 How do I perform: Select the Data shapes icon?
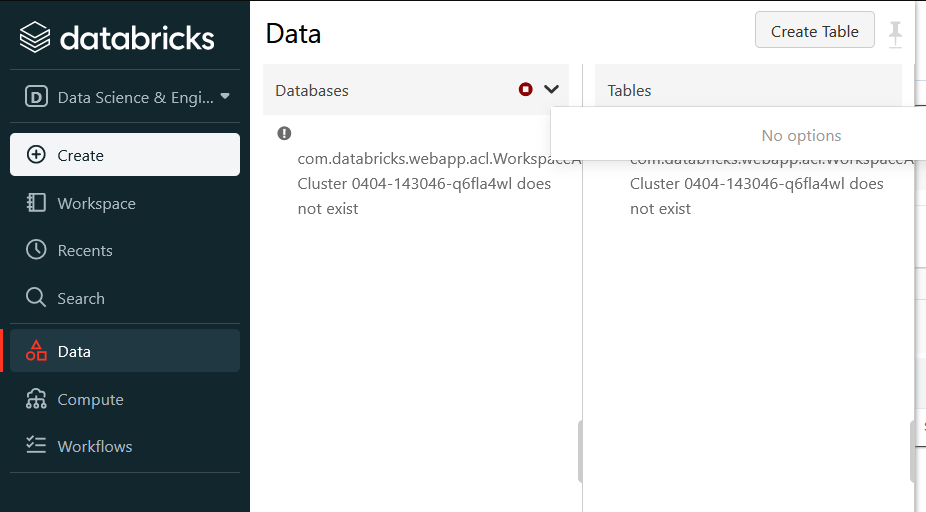36,351
